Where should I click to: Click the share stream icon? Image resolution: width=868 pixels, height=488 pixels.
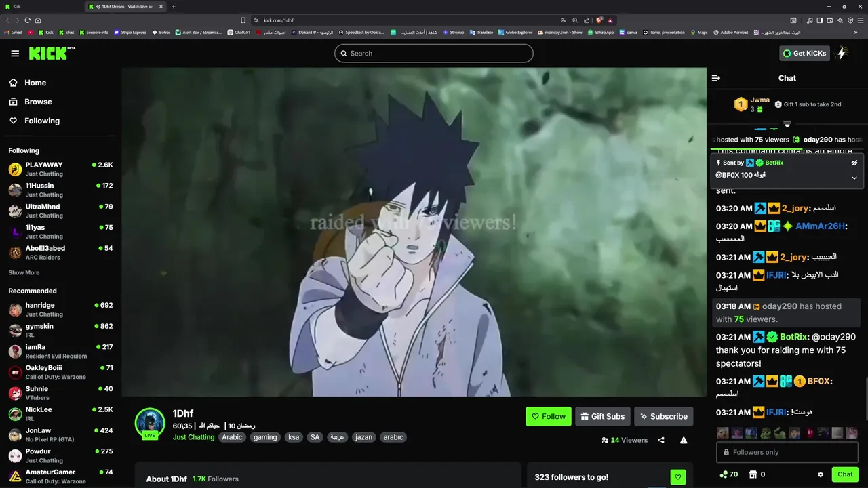[x=662, y=440]
